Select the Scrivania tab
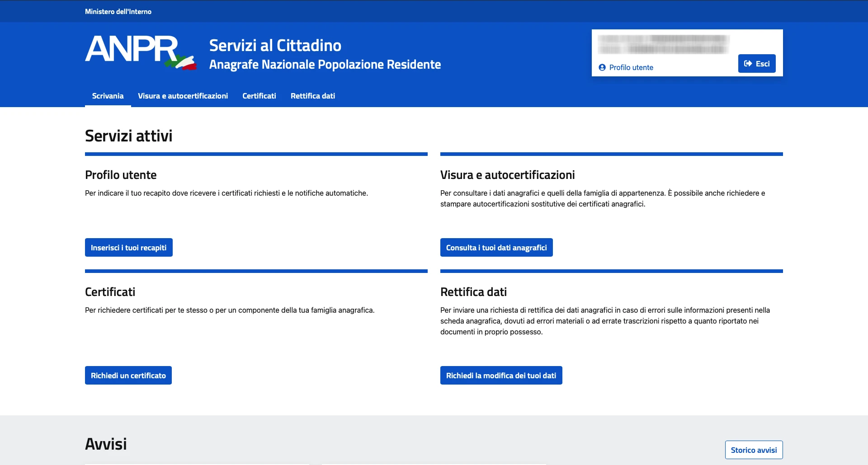This screenshot has width=868, height=465. pos(108,96)
